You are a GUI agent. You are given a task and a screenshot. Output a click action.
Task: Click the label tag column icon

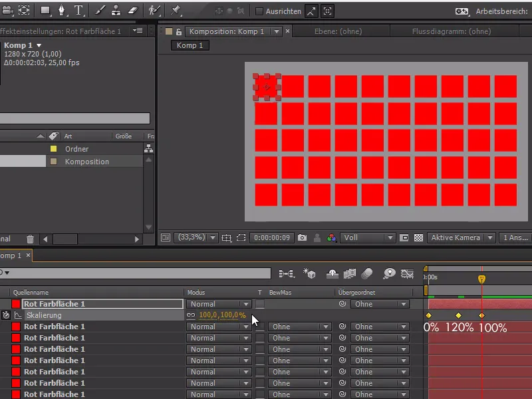[x=53, y=136]
